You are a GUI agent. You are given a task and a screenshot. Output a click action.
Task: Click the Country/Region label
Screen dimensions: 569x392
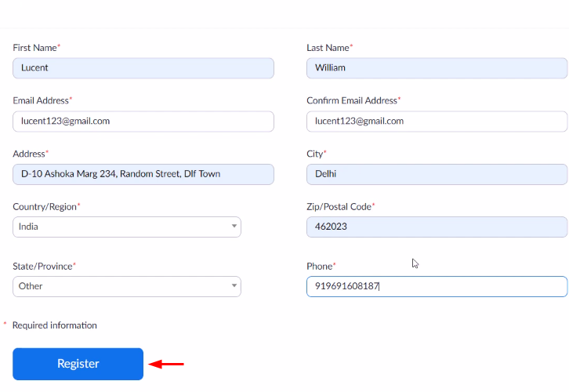45,207
